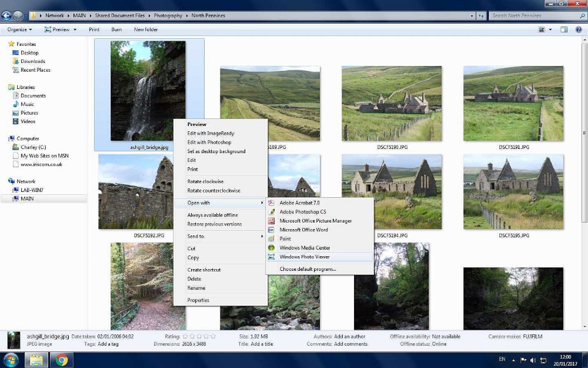Choose Rotate clockwise in context menu

205,181
